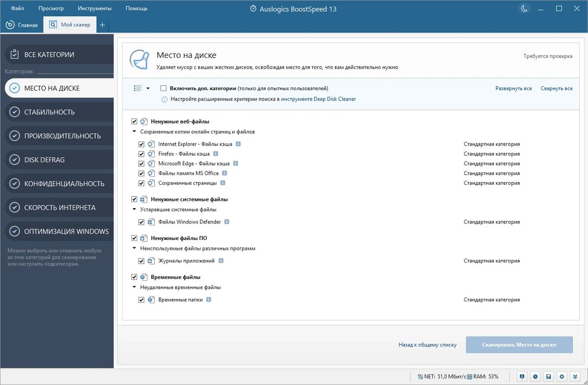The height and width of the screenshot is (385, 588).
Task: Select the ВСЕ КАТЕГОРИИ sidebar item
Action: pos(59,54)
